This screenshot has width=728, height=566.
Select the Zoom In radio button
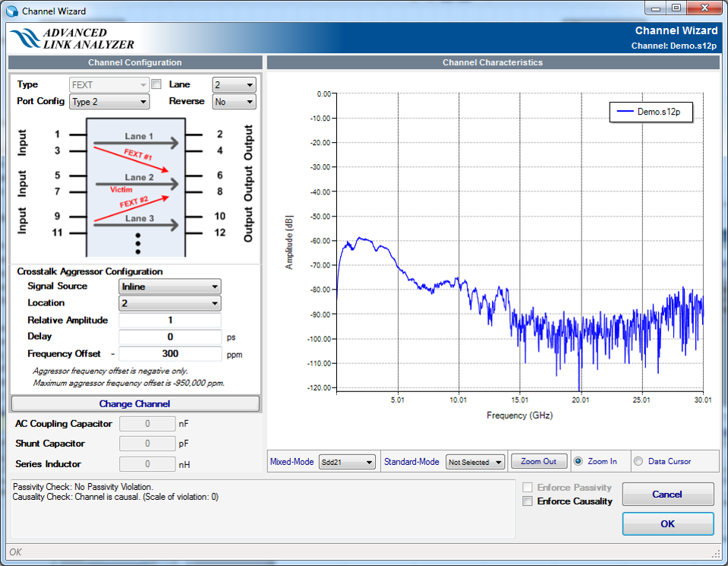[578, 461]
